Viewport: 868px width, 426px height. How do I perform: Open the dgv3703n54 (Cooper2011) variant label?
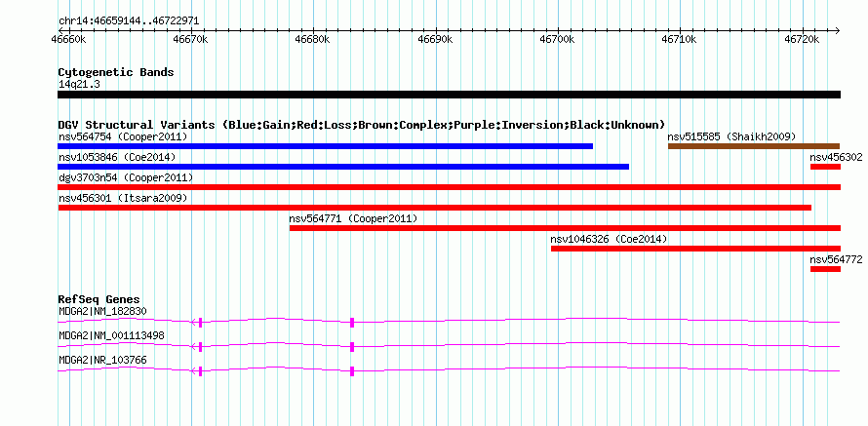pos(126,177)
